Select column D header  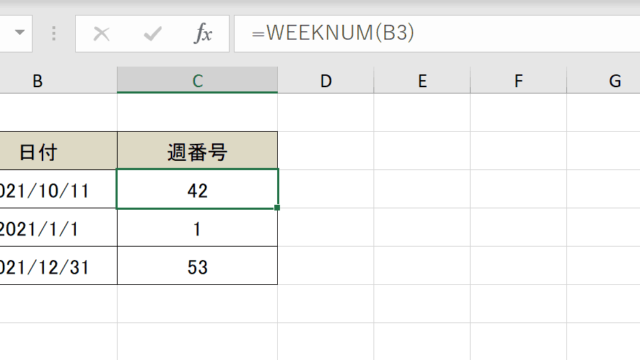pyautogui.click(x=326, y=80)
